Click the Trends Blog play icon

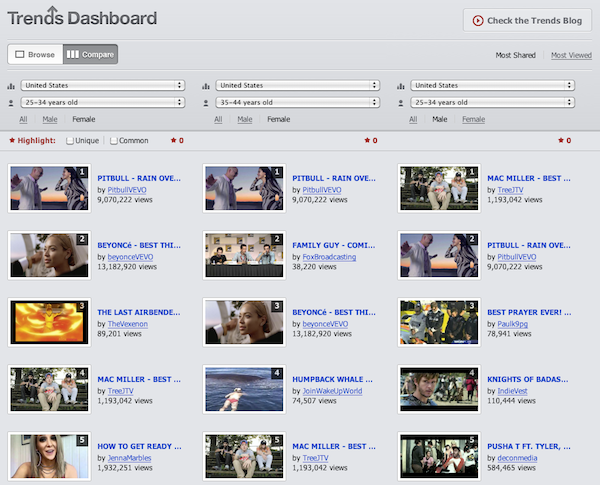(478, 20)
